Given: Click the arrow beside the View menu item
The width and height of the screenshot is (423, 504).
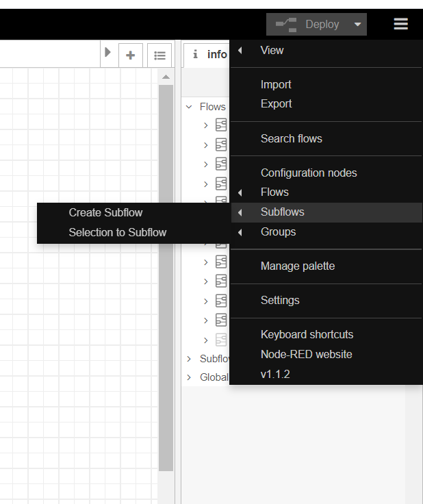Looking at the screenshot, I should pyautogui.click(x=240, y=50).
